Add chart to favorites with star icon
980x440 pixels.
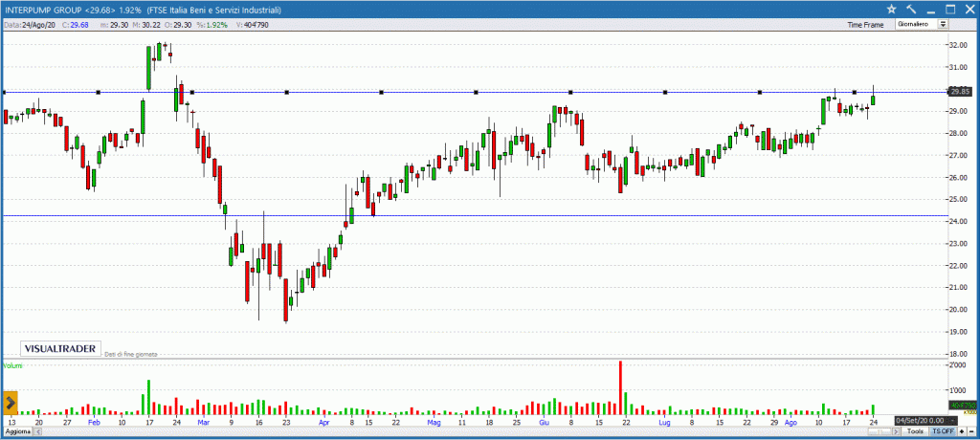(892, 9)
